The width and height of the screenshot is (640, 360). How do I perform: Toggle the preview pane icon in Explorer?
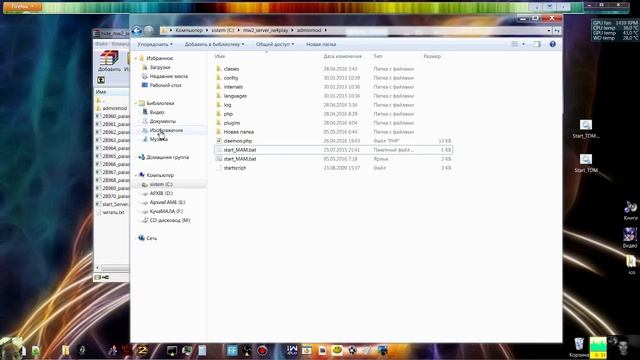tap(537, 44)
